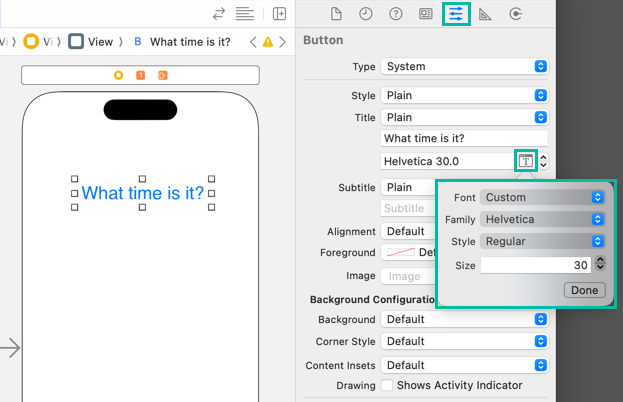Enable Shows Activity Indicator checkbox
The width and height of the screenshot is (623, 402).
click(x=387, y=385)
